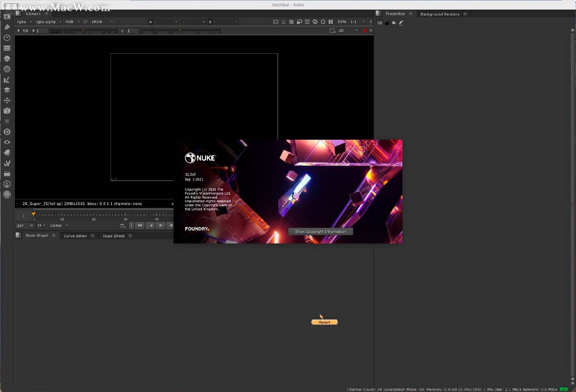
Task: Jump to first frame playback button
Action: (140, 225)
